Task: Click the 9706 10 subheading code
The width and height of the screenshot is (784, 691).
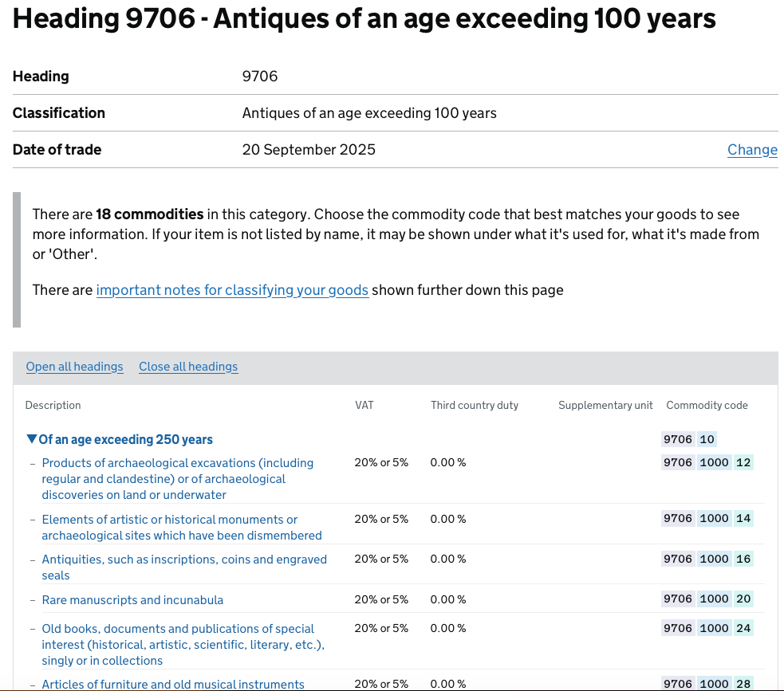Action: coord(689,439)
